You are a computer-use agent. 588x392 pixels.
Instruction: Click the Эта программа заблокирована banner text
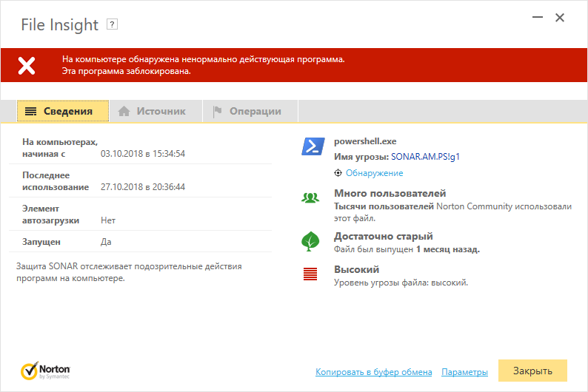coord(127,71)
